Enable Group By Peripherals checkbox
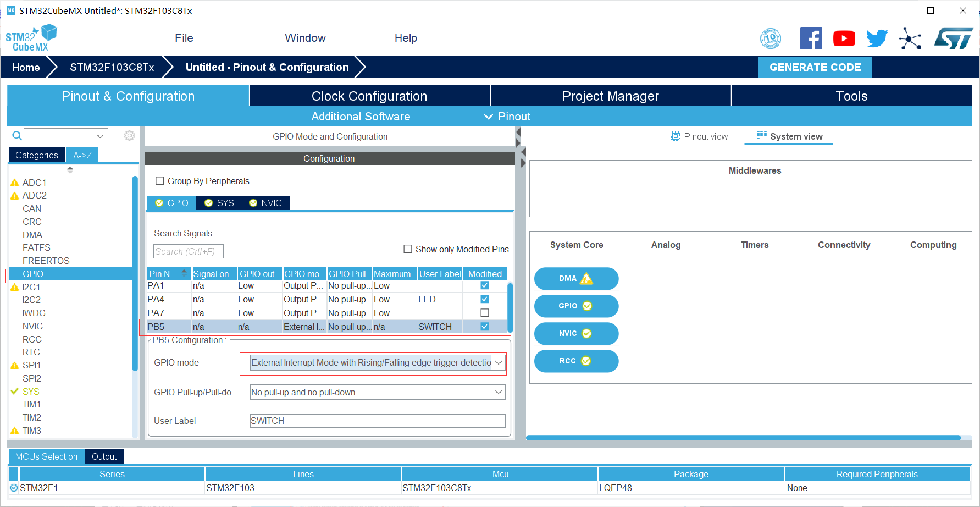The image size is (980, 507). 160,181
